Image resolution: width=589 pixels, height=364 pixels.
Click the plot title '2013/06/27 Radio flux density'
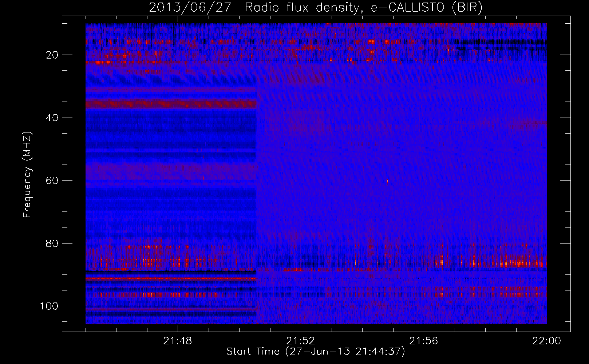(x=316, y=8)
